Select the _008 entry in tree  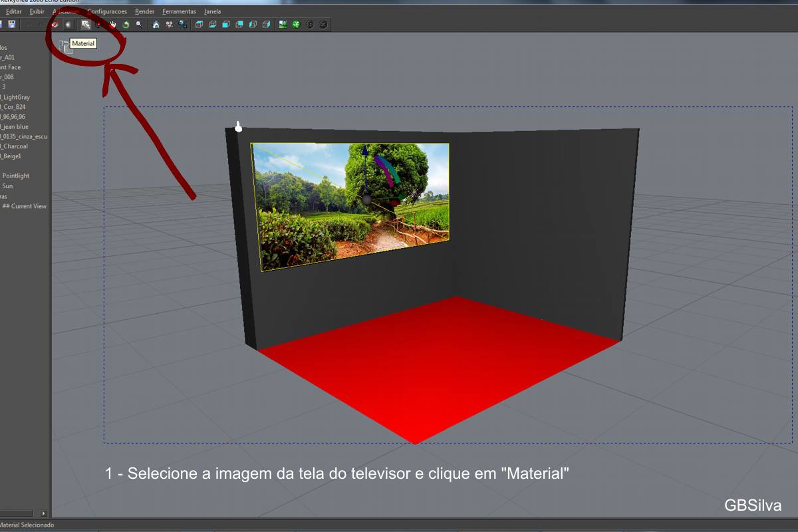pyautogui.click(x=7, y=77)
